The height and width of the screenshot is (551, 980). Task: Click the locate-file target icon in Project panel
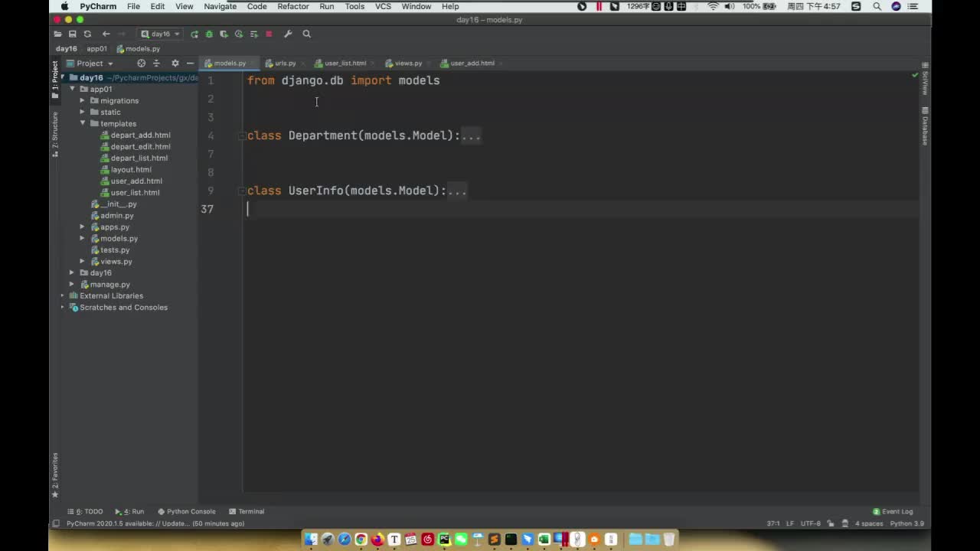point(141,64)
